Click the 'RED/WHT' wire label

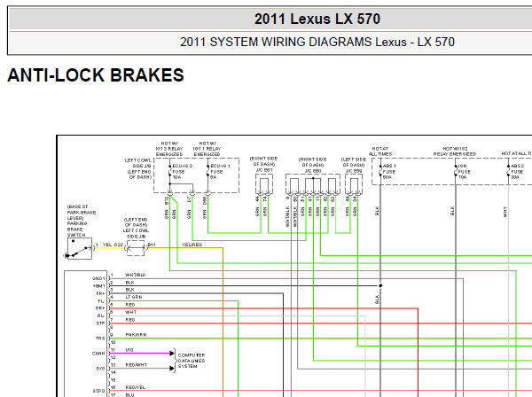coord(136,365)
